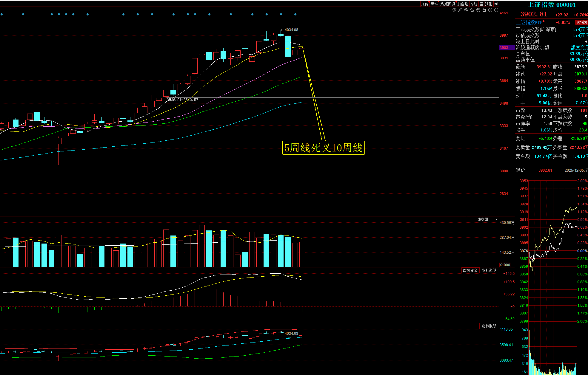Zoom out with minus circle icon

(496, 10)
